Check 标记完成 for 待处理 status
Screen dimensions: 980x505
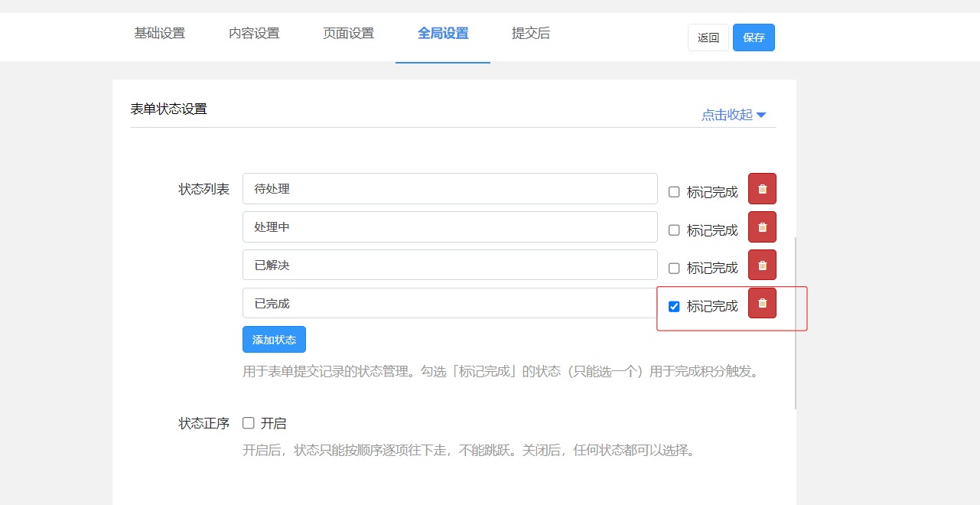click(x=674, y=192)
